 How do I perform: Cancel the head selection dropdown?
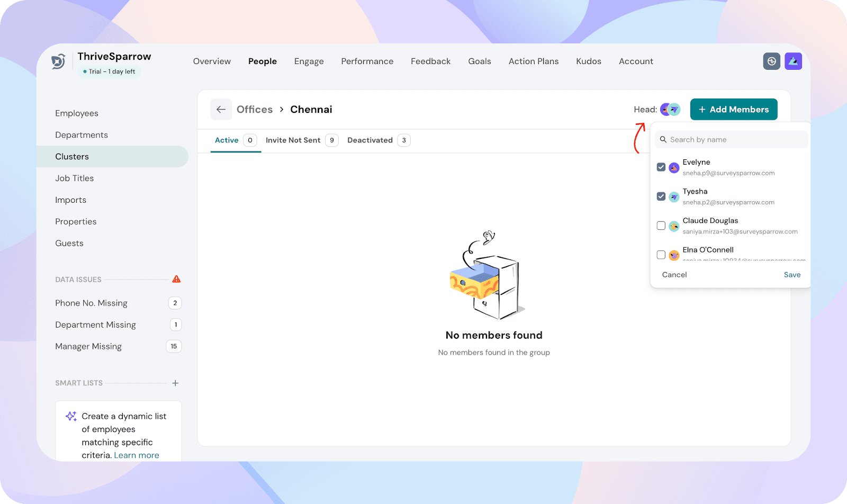[x=674, y=275]
